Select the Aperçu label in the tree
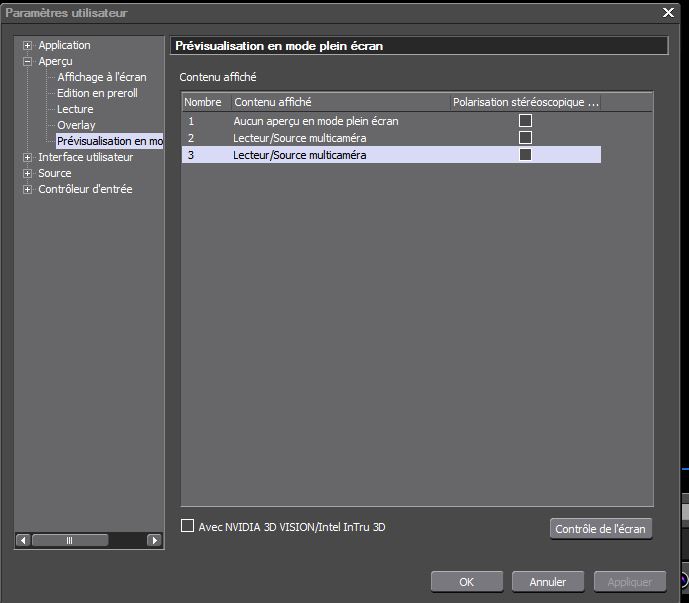Image resolution: width=689 pixels, height=603 pixels. click(55, 62)
